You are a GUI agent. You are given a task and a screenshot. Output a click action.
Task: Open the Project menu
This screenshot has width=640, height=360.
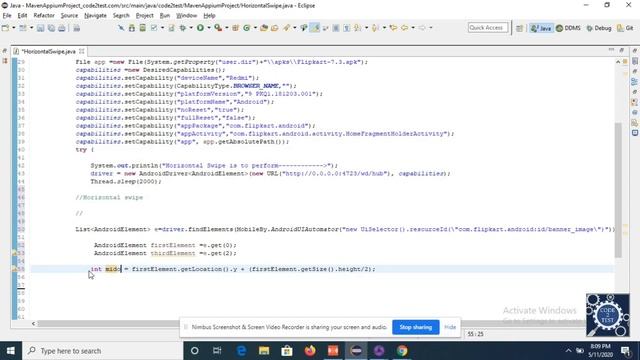[144, 16]
